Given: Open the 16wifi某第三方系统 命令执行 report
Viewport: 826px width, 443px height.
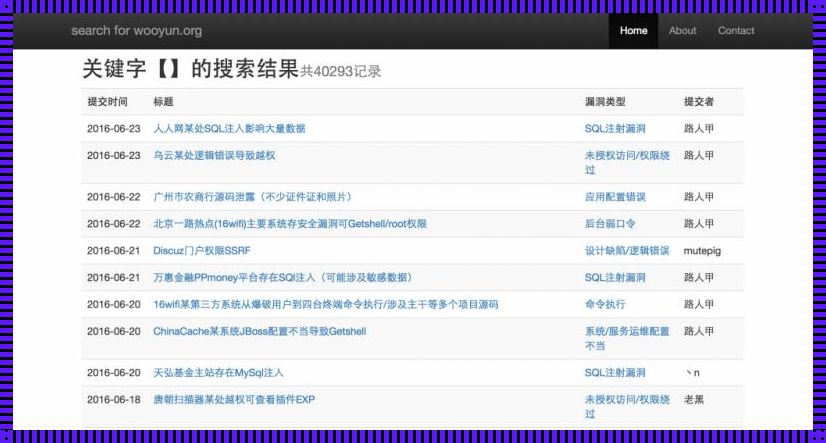Looking at the screenshot, I should click(326, 304).
